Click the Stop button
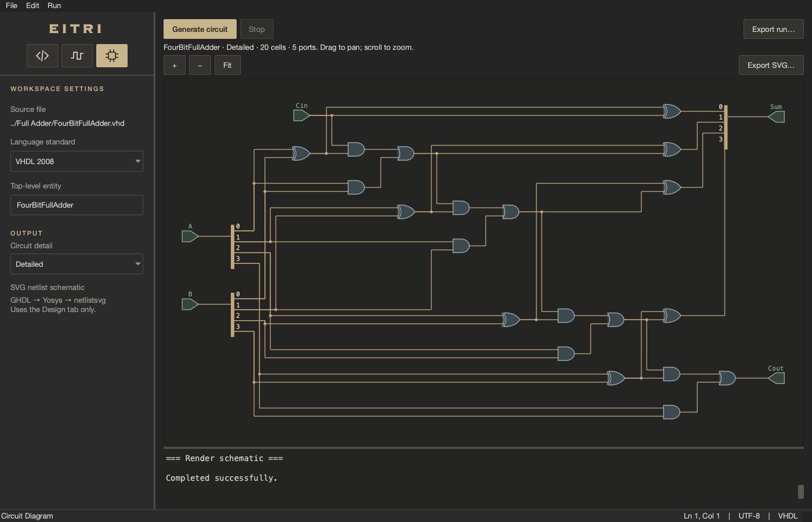 257,29
